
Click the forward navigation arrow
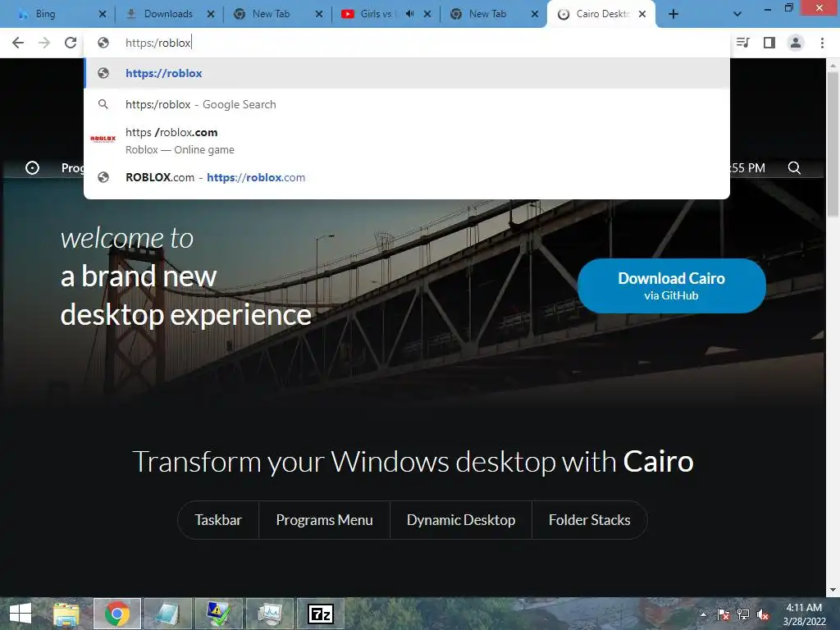pos(44,43)
